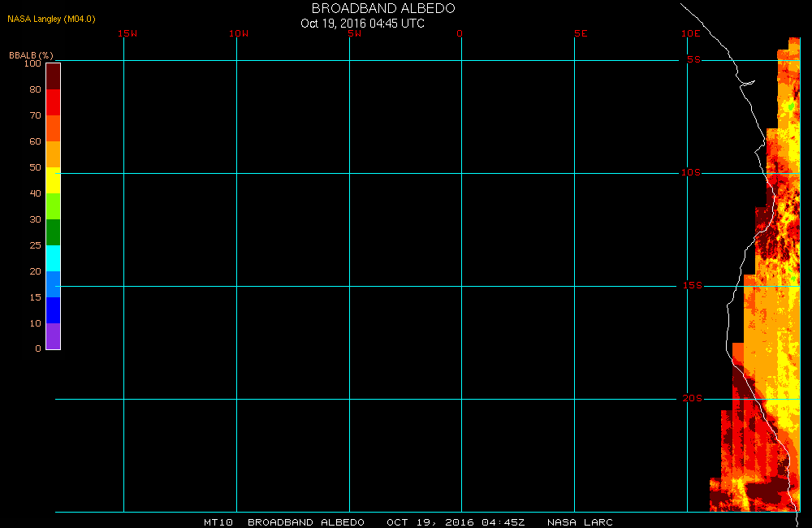Viewport: 812px width, 528px height.
Task: Click the BROADBAND ALBEDO title text
Action: coord(383,8)
